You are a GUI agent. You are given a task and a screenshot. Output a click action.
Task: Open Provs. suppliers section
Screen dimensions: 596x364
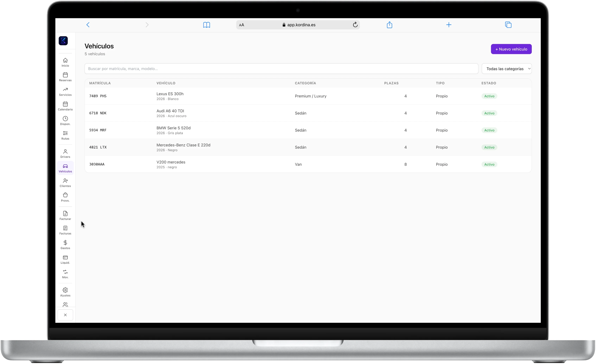[x=65, y=197]
